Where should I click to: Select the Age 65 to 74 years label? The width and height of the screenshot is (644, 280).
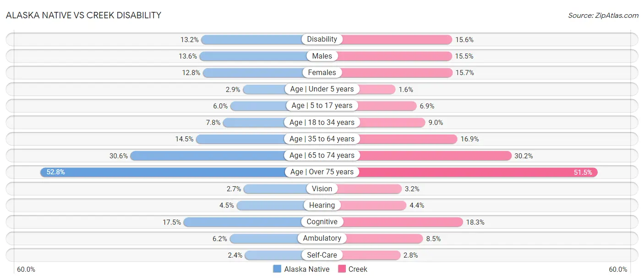coord(322,156)
